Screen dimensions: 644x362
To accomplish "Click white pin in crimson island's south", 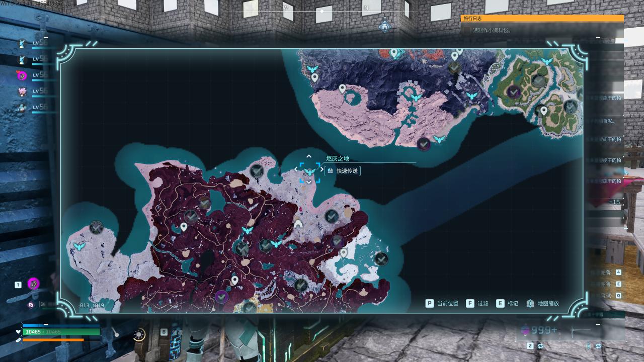I will [x=234, y=281].
